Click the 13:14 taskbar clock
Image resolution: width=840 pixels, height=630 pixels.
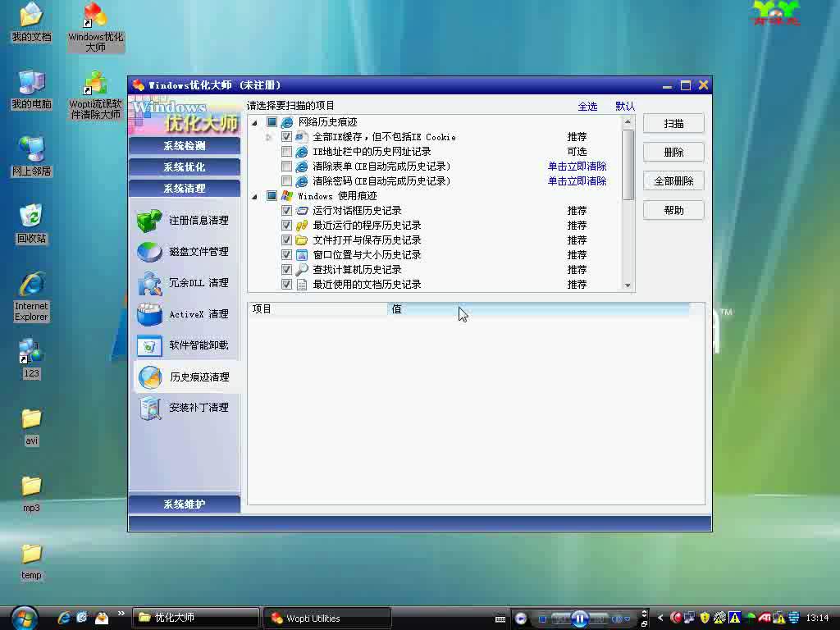[818, 618]
